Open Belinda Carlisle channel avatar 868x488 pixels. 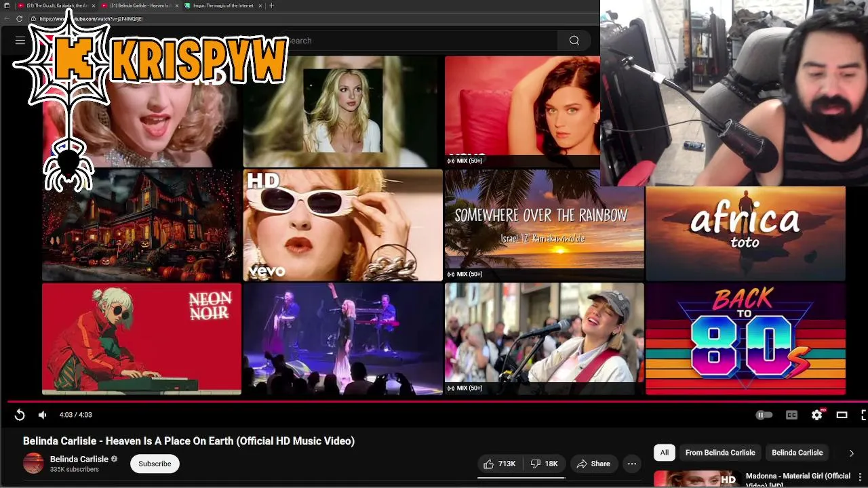(x=33, y=464)
